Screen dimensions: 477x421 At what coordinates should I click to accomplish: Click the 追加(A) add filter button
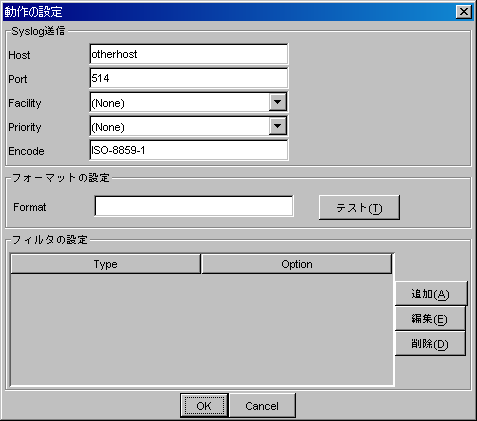[x=431, y=294]
